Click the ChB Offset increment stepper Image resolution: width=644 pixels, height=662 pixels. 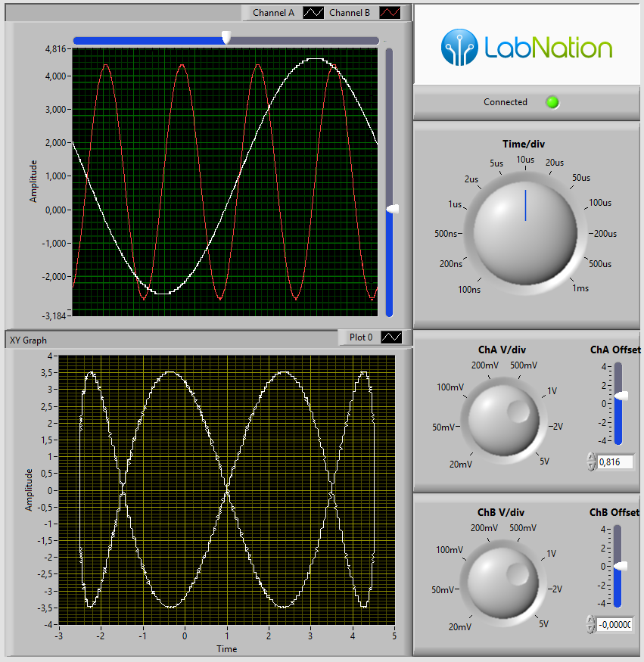tap(591, 621)
